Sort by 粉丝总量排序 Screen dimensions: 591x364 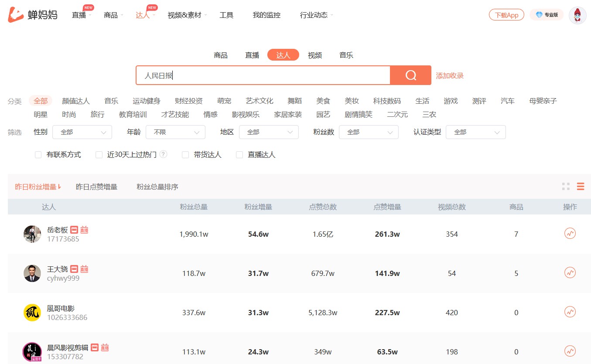coord(157,187)
